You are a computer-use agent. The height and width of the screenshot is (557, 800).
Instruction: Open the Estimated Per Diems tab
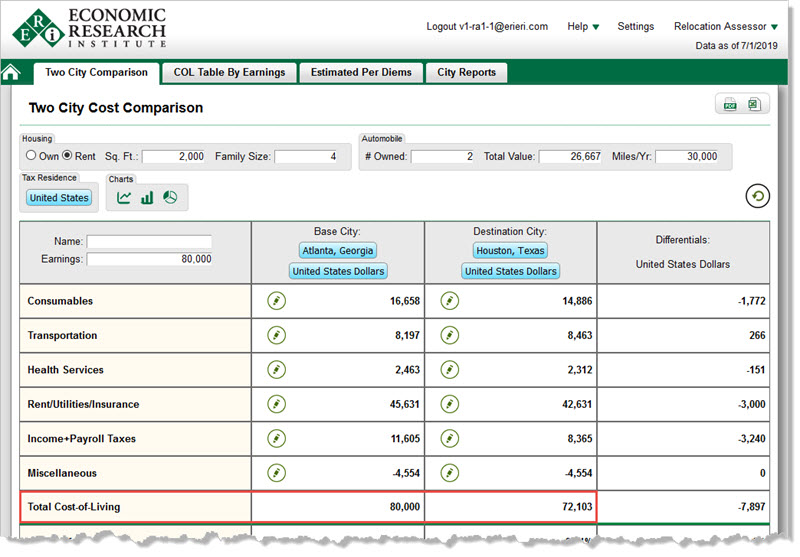coord(360,73)
